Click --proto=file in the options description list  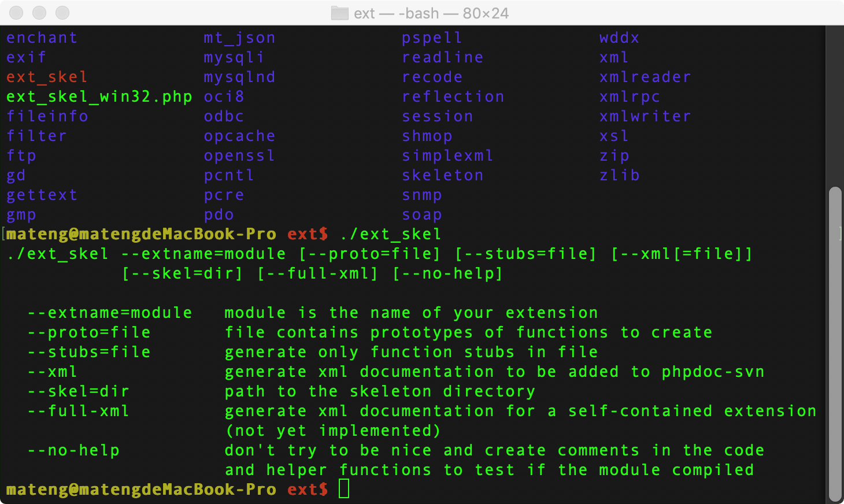tap(89, 332)
